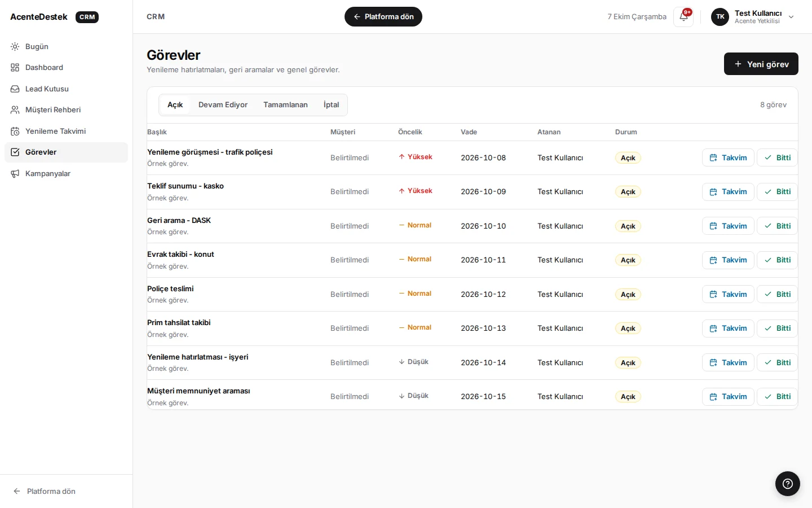Click the CRM badge beside AcenteDestek logo

coord(87,17)
